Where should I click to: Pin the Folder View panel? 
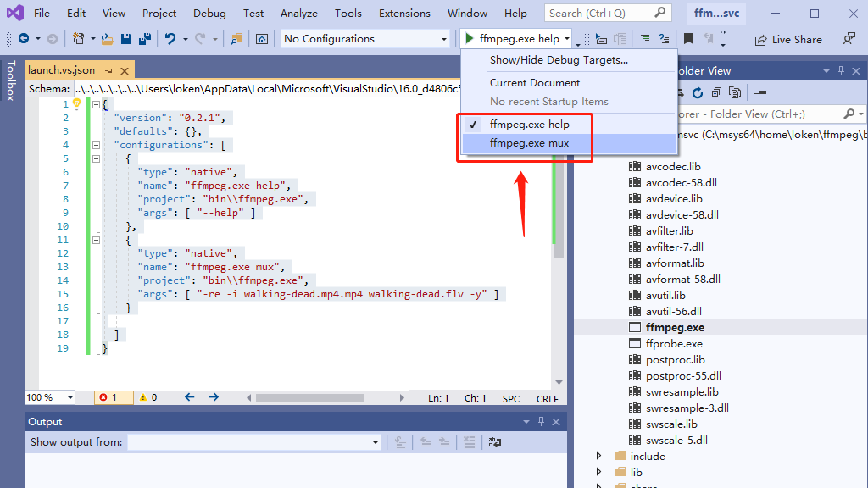point(842,71)
